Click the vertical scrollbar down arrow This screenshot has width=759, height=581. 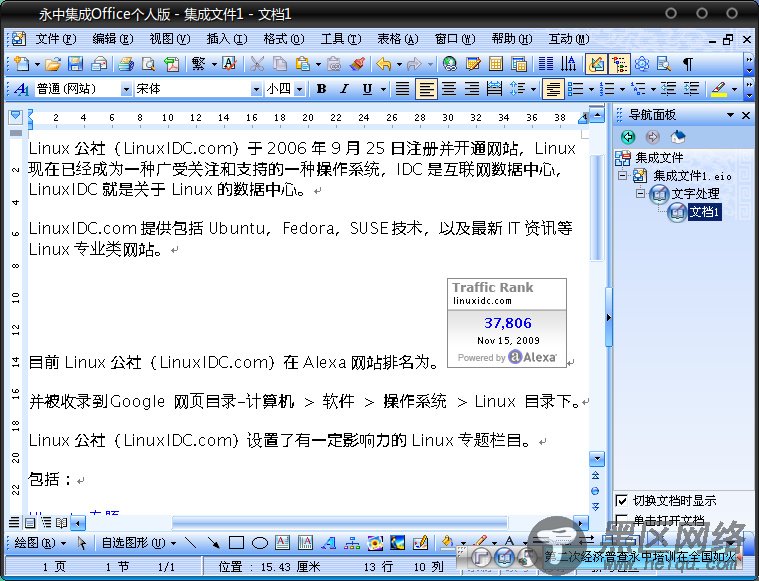(597, 458)
